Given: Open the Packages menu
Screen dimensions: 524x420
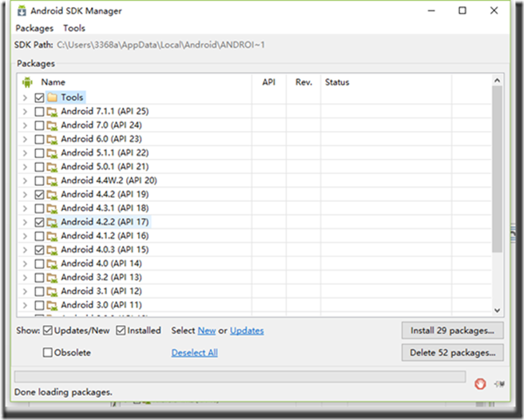Looking at the screenshot, I should pos(34,28).
